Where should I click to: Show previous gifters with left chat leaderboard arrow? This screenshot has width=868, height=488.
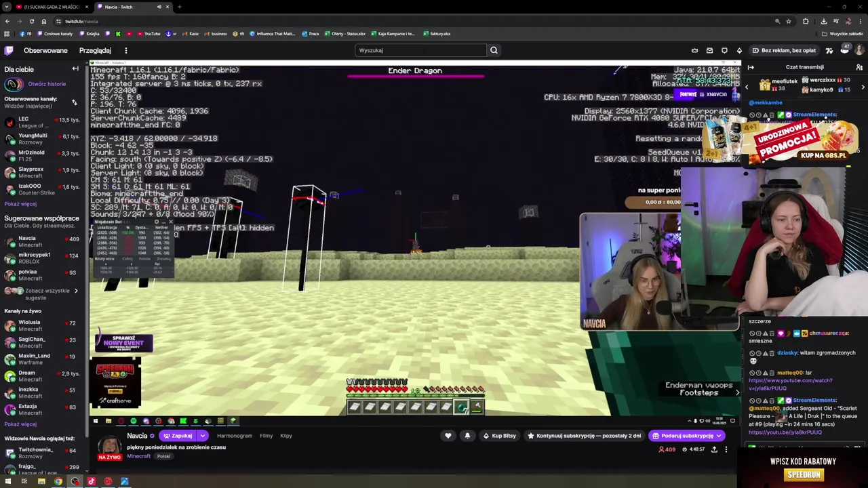747,87
